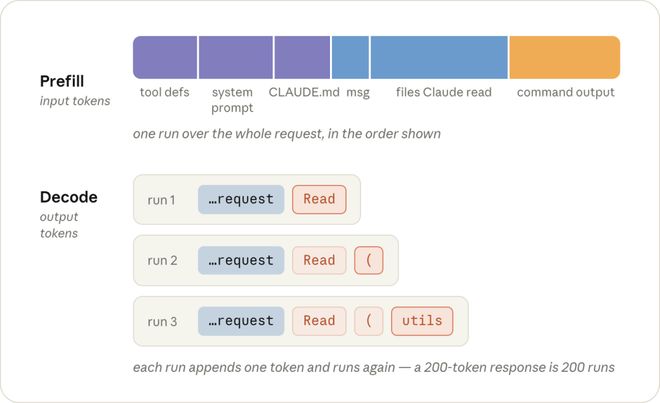Image resolution: width=660 pixels, height=403 pixels.
Task: Click the purple CLAUDE.md segment
Action: (302, 57)
